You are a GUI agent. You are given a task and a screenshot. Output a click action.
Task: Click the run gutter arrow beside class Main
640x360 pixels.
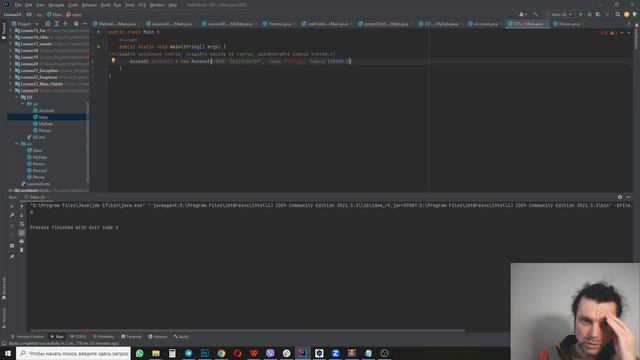click(x=98, y=32)
